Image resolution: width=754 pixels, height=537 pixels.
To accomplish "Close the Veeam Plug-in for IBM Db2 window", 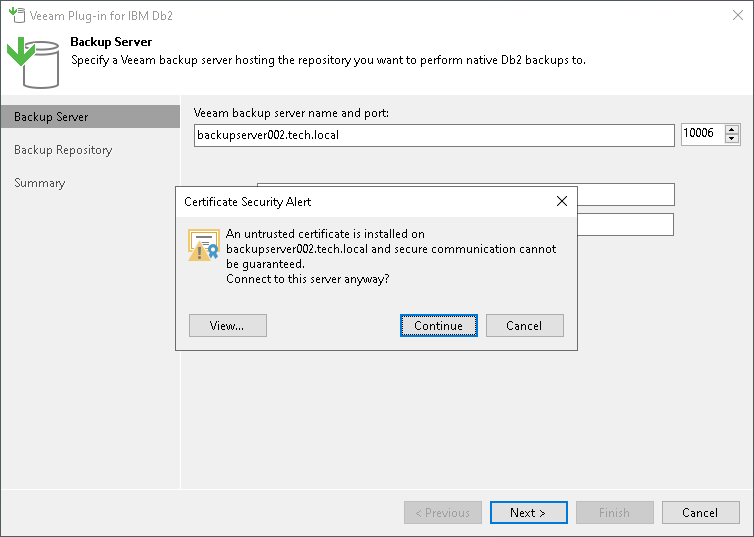I will pyautogui.click(x=738, y=15).
